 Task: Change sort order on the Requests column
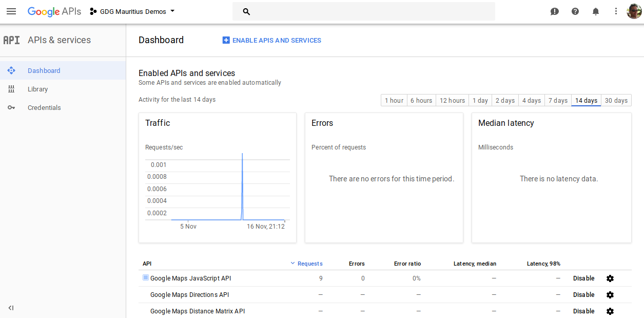click(306, 264)
